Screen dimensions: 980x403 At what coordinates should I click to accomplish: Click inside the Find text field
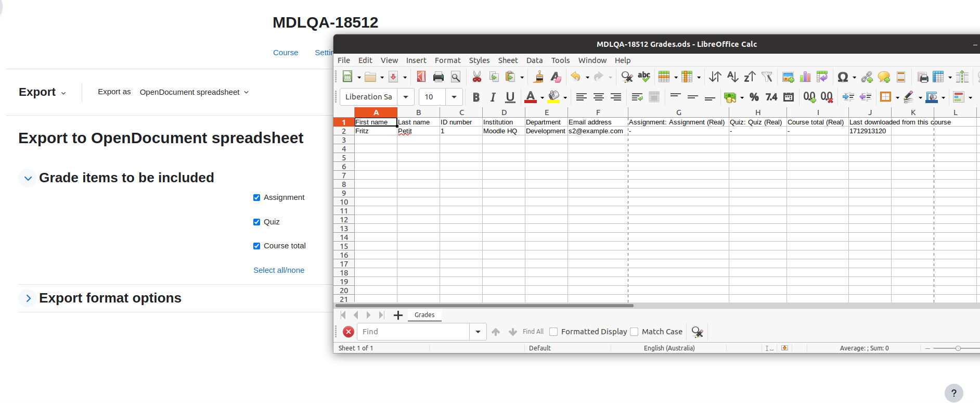pos(414,332)
